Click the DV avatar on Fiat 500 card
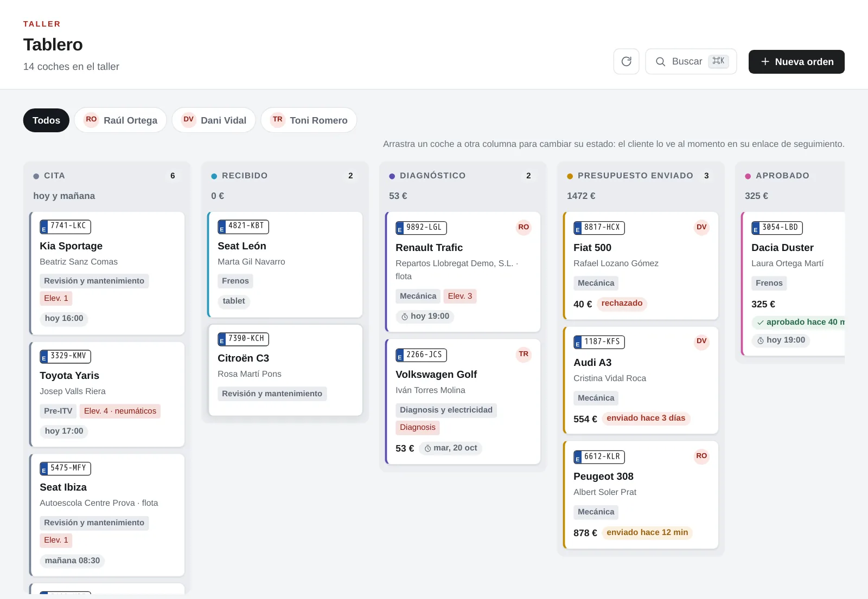The width and height of the screenshot is (868, 599). coord(701,227)
